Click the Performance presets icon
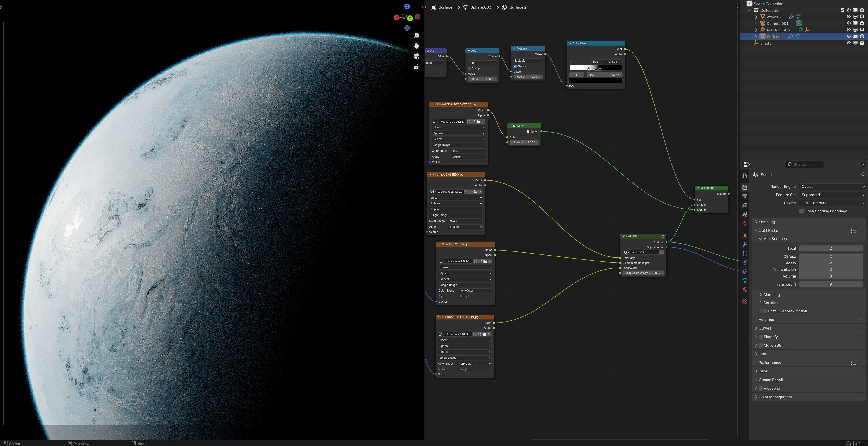The width and height of the screenshot is (868, 446). [x=854, y=363]
